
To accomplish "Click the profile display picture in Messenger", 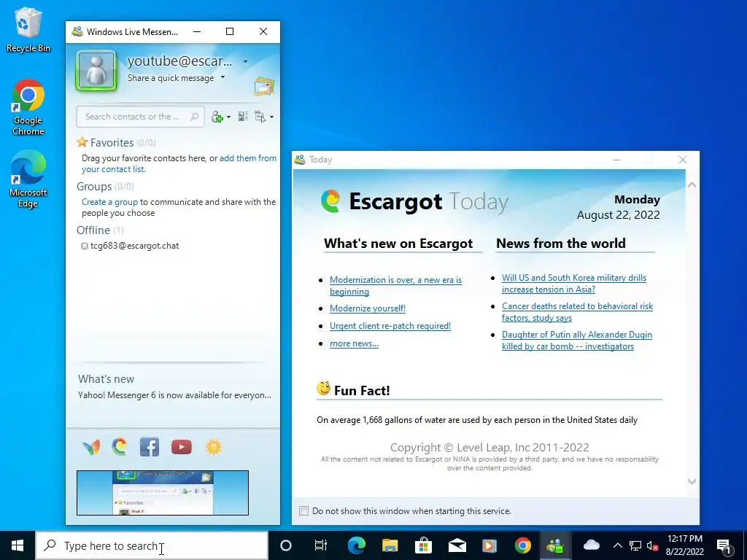I will tap(96, 71).
